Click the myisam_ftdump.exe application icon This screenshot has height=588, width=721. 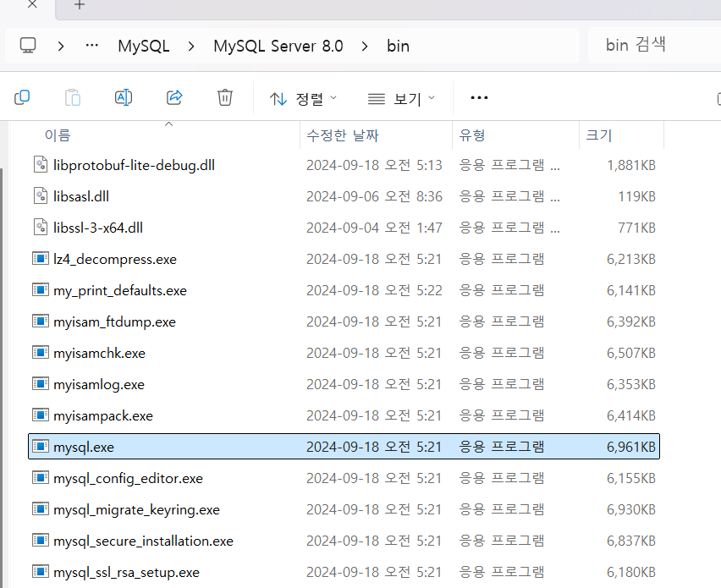point(41,321)
